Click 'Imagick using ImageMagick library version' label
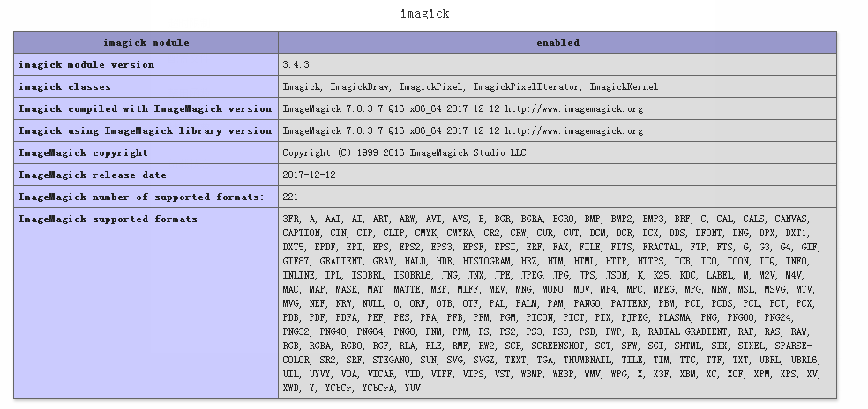 click(x=145, y=130)
